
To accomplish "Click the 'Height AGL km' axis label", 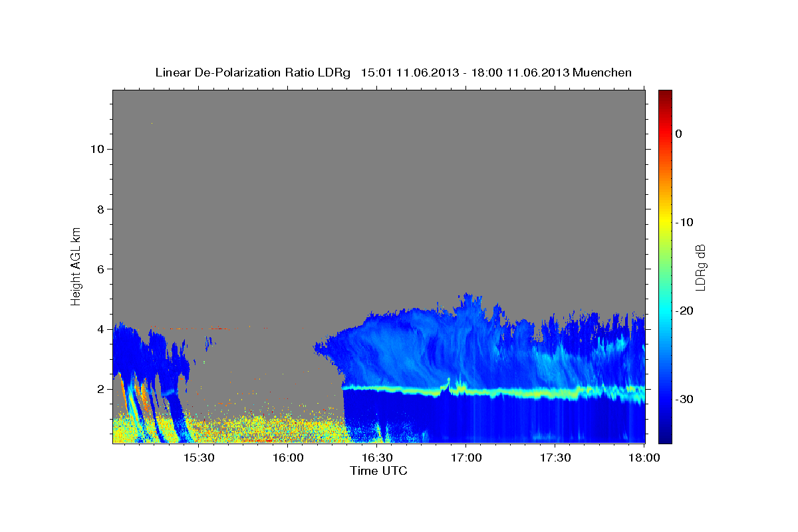I will [76, 265].
